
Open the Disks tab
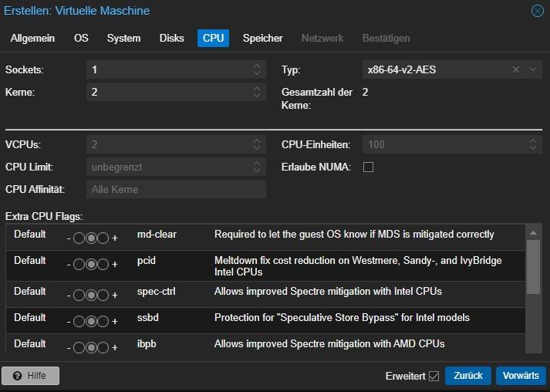[171, 38]
